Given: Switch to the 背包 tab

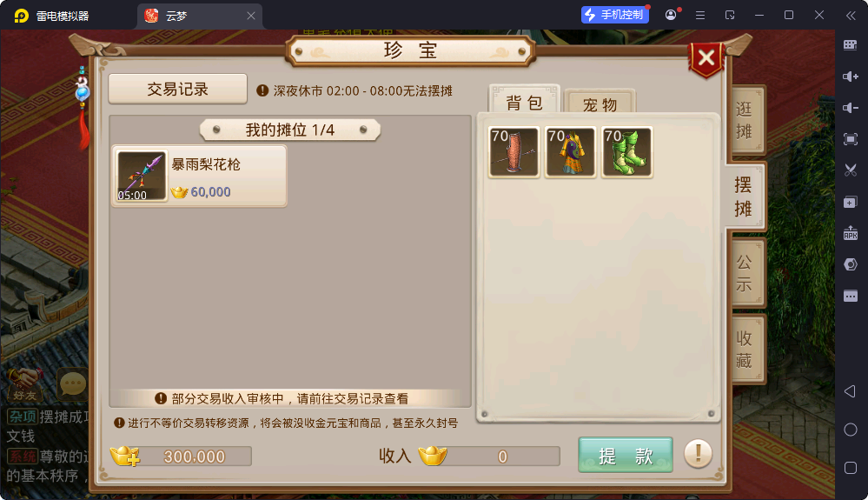Looking at the screenshot, I should point(524,103).
